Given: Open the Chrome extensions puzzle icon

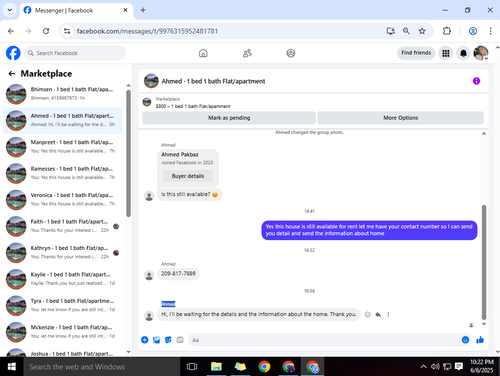Looking at the screenshot, I should pos(447,31).
